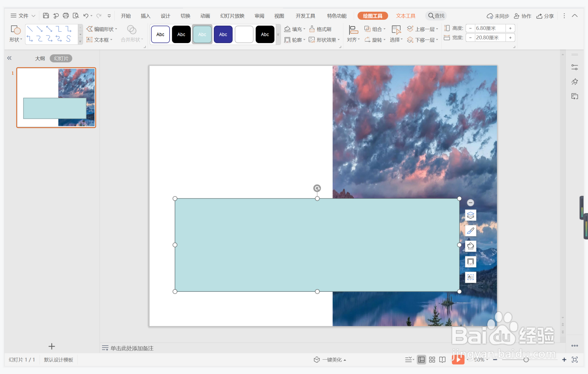Viewport: 588px width, 374px height.
Task: Click the Print icon
Action: (66, 16)
